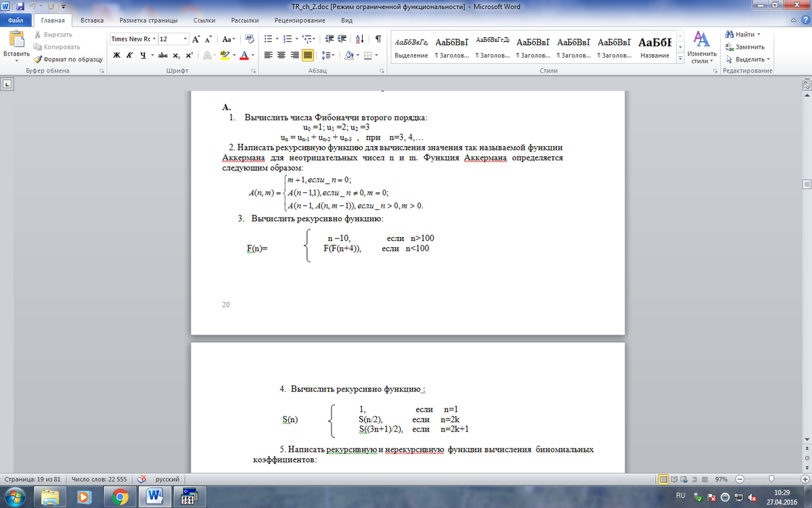
Task: Switch to the Insert (Вставка) tab
Action: pos(92,20)
